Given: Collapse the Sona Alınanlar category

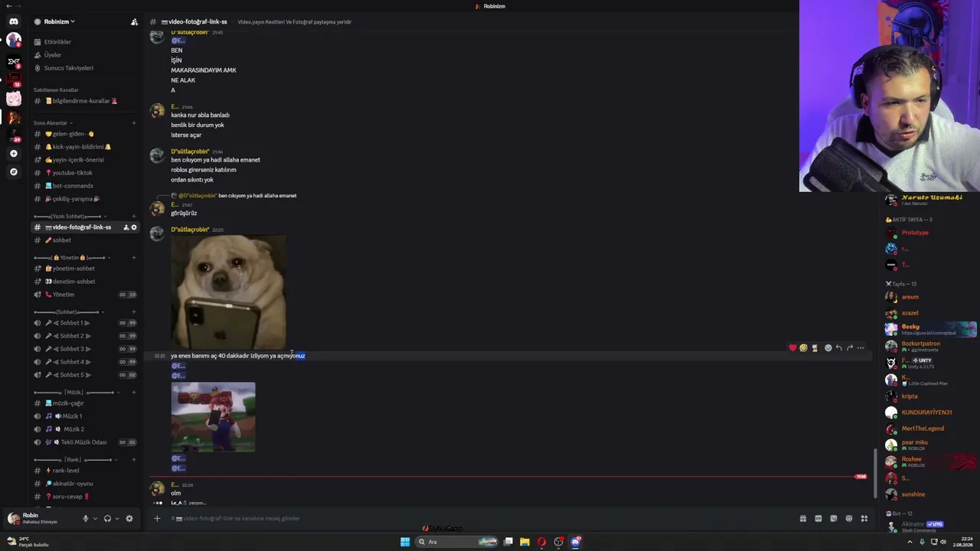Looking at the screenshot, I should [x=52, y=123].
